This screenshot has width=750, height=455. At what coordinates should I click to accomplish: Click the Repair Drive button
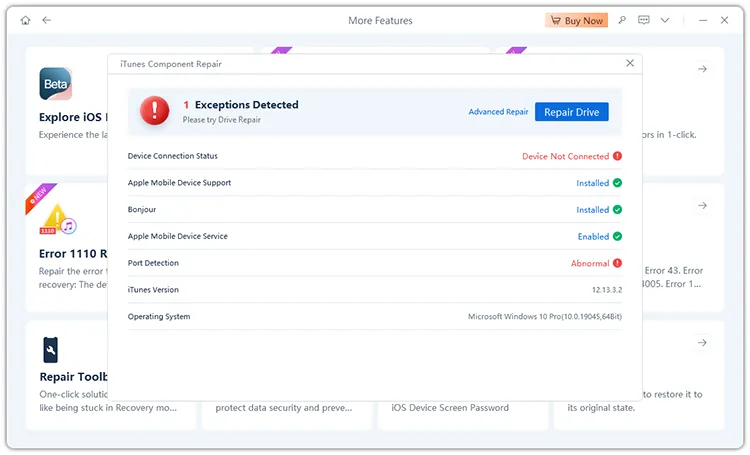[x=572, y=112]
